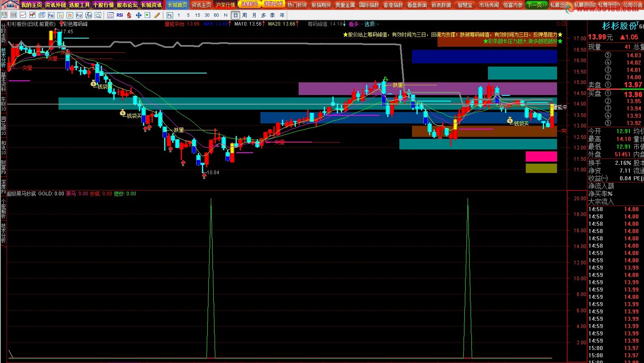Click the 国际指数 button
The image size is (644, 363).
369,5
